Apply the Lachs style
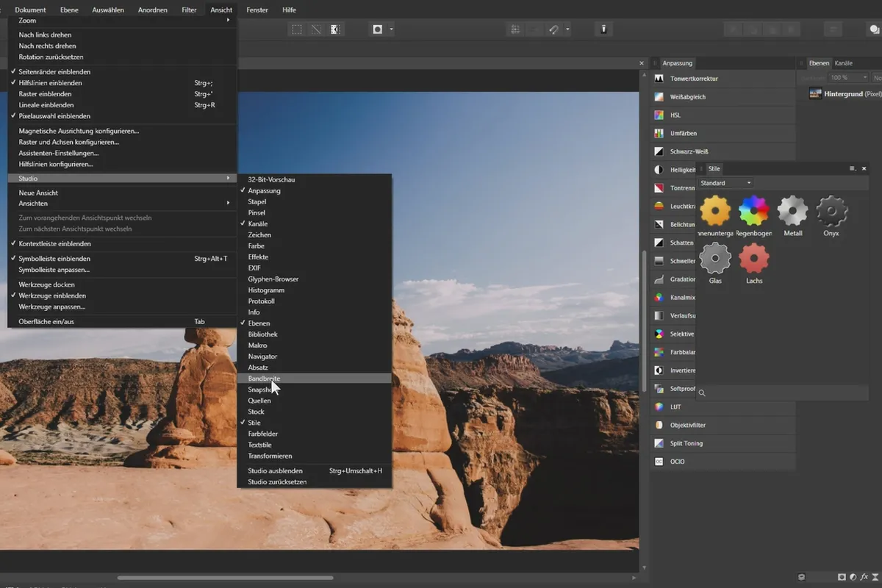The image size is (882, 588). (x=753, y=258)
